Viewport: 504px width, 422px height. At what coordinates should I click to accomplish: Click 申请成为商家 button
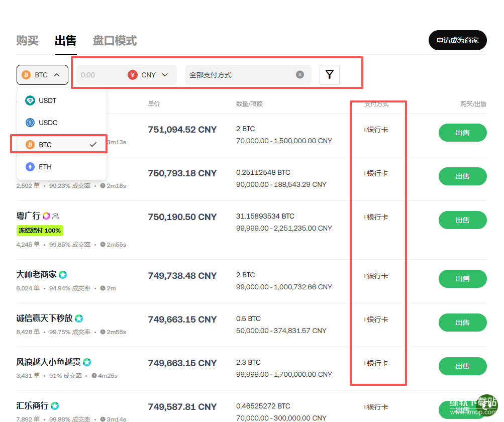(x=457, y=40)
